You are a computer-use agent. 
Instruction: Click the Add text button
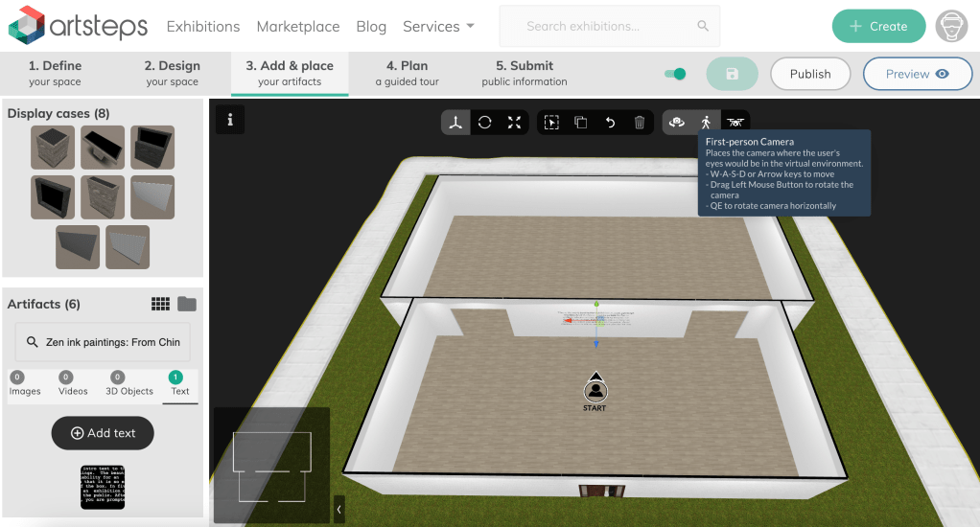[x=103, y=433]
